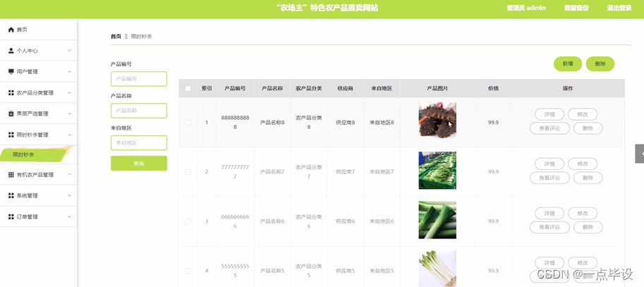Click 查看评论 for 产品名称7
This screenshot has width=644, height=287.
[549, 178]
